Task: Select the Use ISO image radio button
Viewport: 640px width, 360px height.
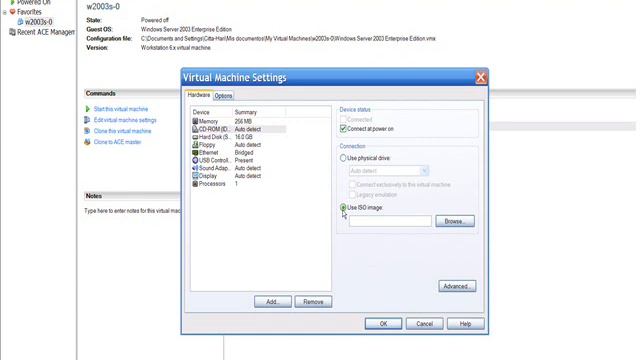Action: click(343, 207)
